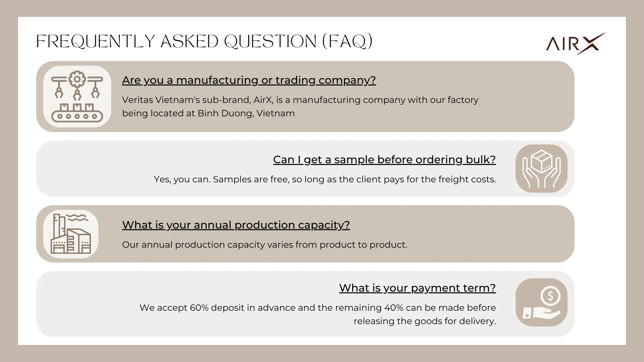This screenshot has width=644, height=362.
Task: Select the factory building icon
Action: [x=71, y=234]
